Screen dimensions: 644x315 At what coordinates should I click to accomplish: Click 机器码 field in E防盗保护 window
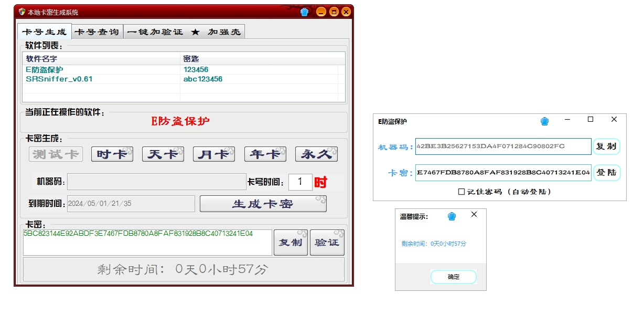[503, 146]
